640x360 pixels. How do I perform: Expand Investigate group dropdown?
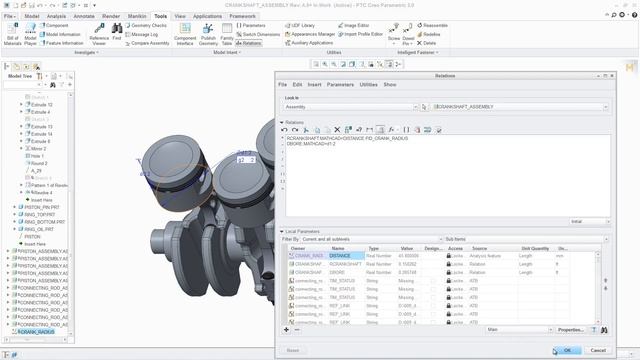point(87,53)
